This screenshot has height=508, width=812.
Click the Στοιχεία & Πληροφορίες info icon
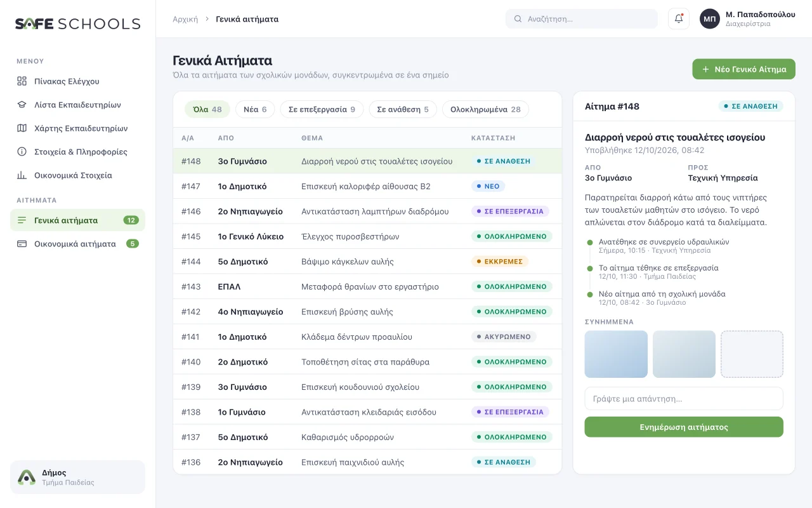[22, 152]
